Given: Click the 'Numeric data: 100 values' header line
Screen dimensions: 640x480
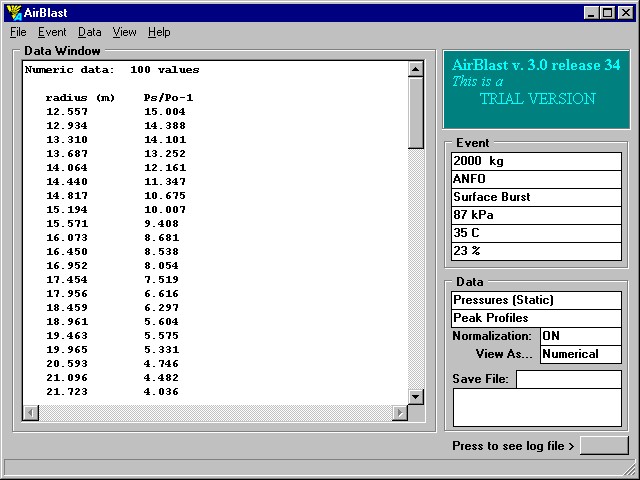Looking at the screenshot, I should pyautogui.click(x=112, y=70).
